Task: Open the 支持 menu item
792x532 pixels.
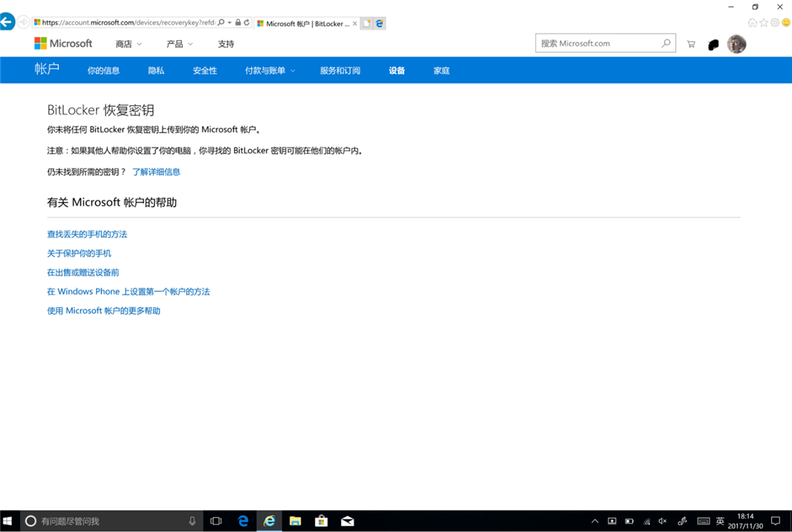Action: click(226, 44)
